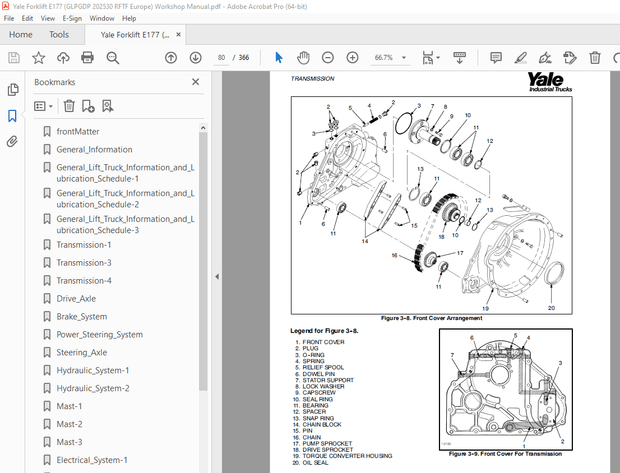
Task: Find the current bookmark icon
Action: [108, 106]
